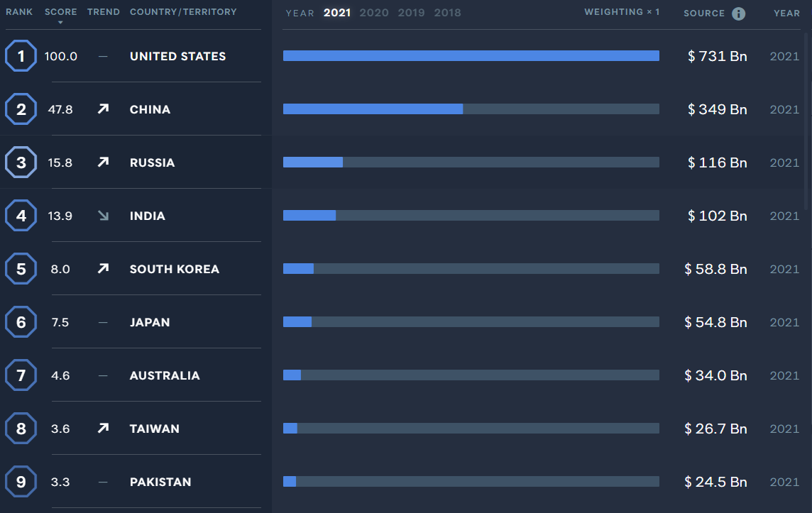This screenshot has height=513, width=812.
Task: Click the rank 9 octagon badge
Action: pos(21,482)
